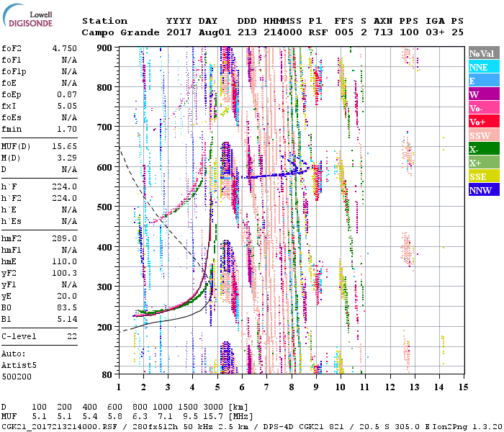Click the Vo- pink legend swatch
This screenshot has width=504, height=432.
tap(483, 108)
